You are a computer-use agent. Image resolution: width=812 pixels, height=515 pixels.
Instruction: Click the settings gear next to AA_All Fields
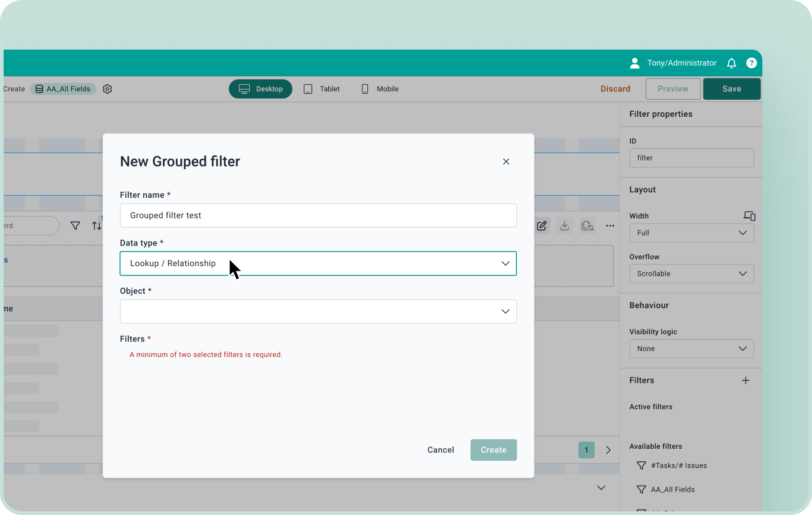click(107, 89)
